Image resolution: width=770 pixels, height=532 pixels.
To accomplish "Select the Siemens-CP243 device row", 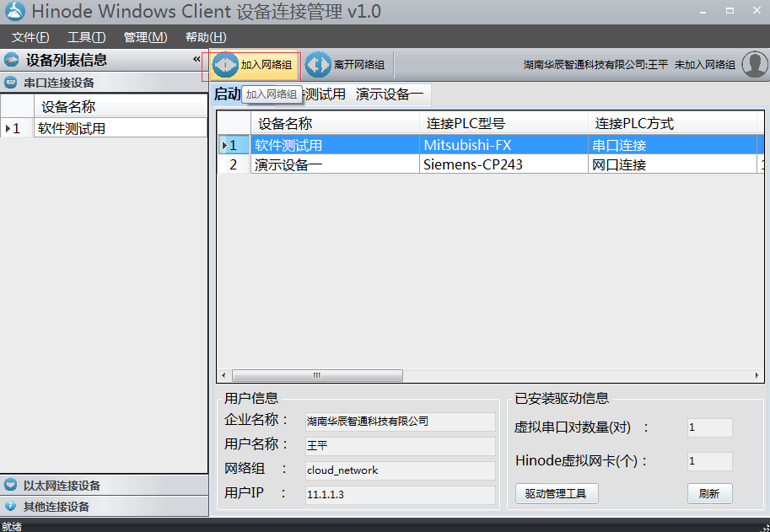I will pyautogui.click(x=464, y=164).
